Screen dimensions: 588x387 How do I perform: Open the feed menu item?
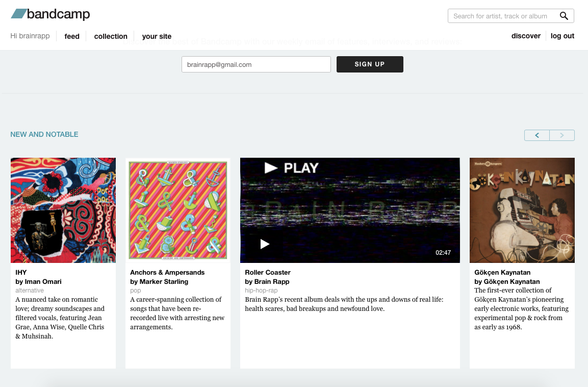pyautogui.click(x=72, y=36)
